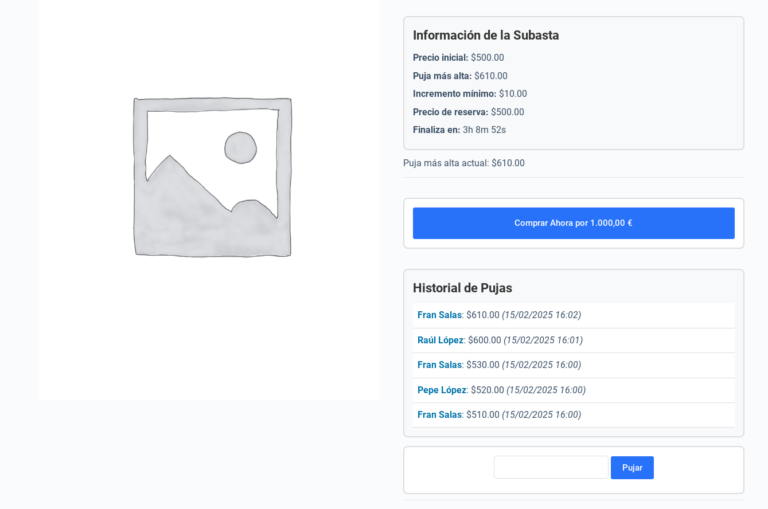This screenshot has width=768, height=509.
Task: Select the Puja más alta: $610.00 line
Action: pos(460,76)
